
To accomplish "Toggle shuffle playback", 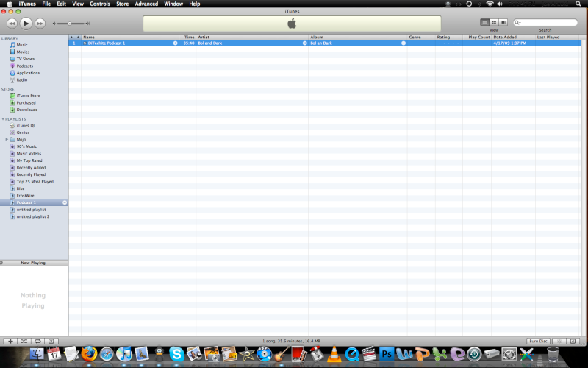I will tap(24, 341).
